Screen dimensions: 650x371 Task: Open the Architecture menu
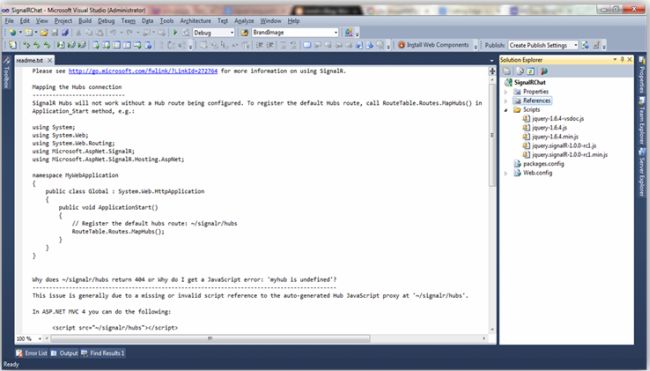pyautogui.click(x=195, y=21)
